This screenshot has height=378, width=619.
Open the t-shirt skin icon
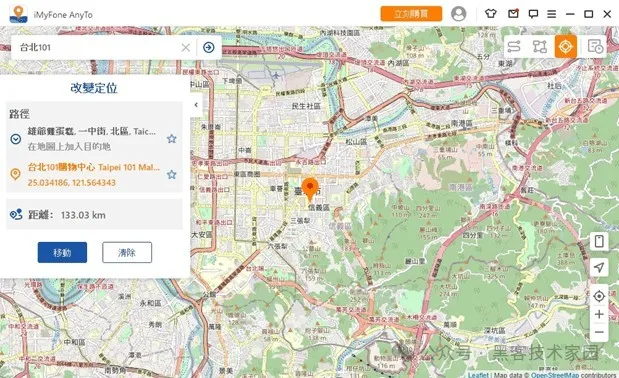pyautogui.click(x=491, y=14)
